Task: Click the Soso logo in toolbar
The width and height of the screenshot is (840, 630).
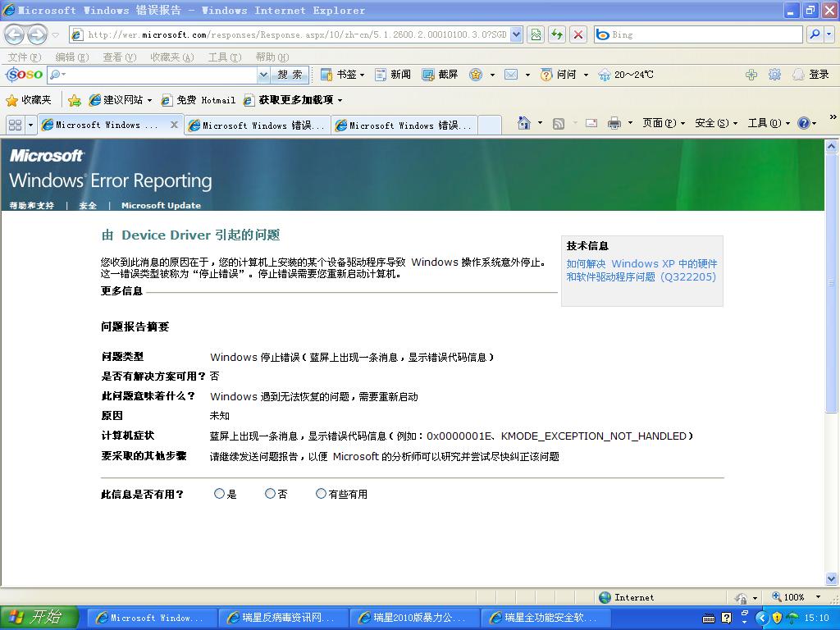Action: tap(24, 75)
